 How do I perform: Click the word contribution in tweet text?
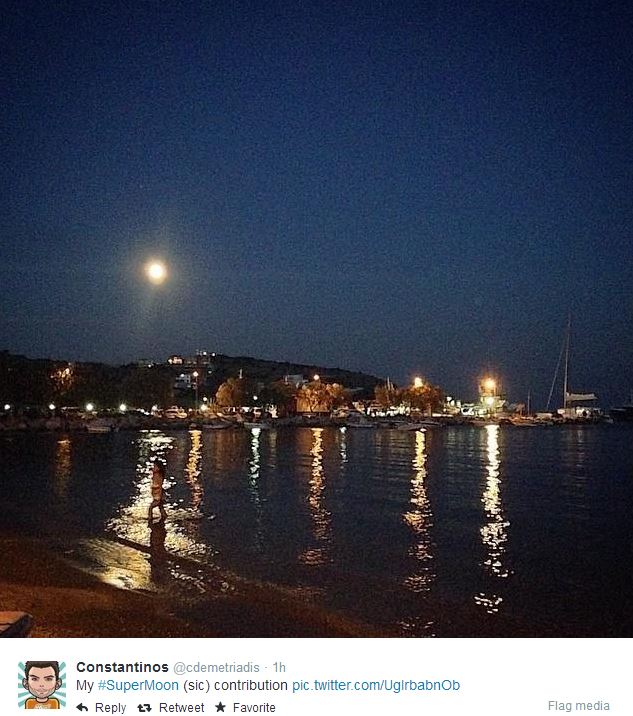[x=251, y=685]
